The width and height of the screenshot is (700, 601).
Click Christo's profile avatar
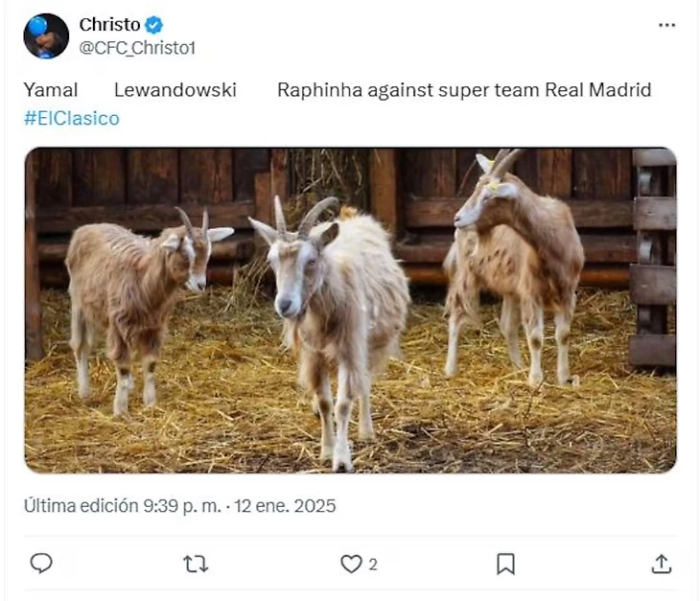point(46,36)
